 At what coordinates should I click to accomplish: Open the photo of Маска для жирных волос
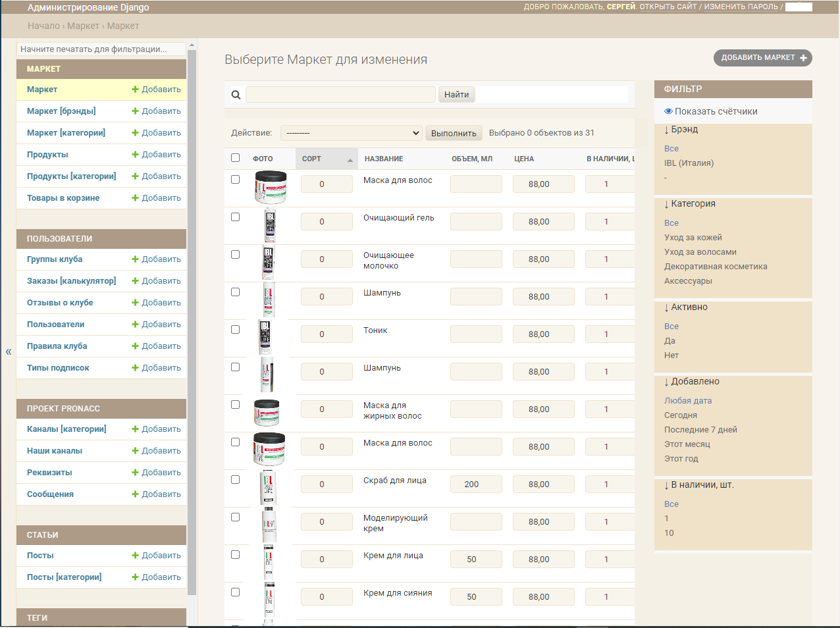coord(267,413)
